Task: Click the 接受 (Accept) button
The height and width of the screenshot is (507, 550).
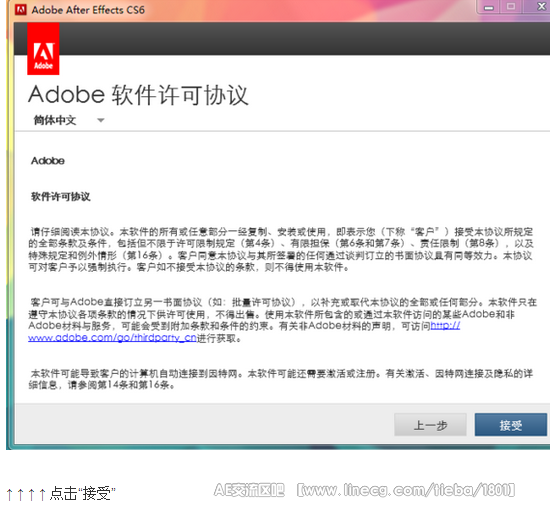Action: click(x=511, y=425)
